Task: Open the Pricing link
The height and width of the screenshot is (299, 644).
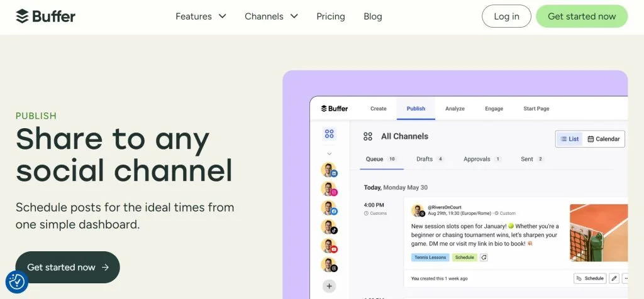Action: tap(331, 16)
